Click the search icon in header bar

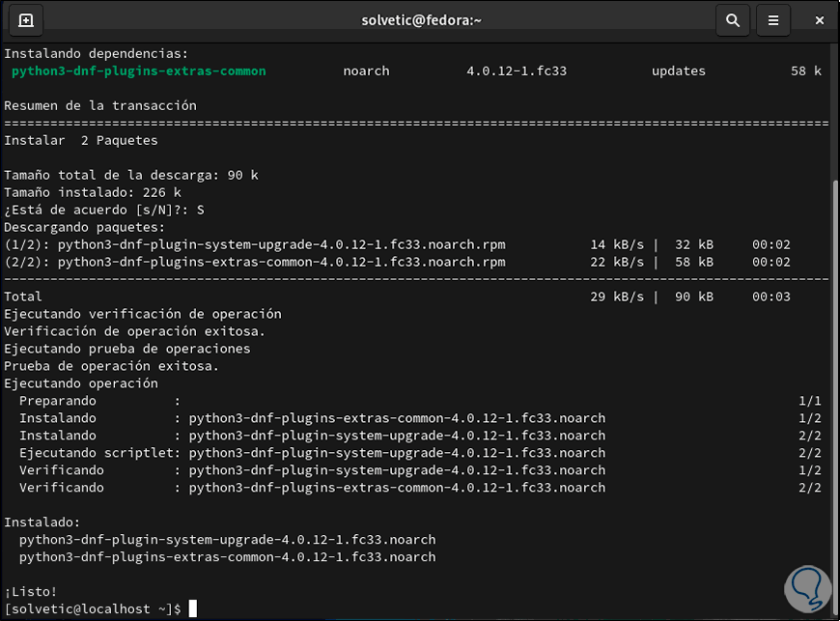click(x=733, y=19)
